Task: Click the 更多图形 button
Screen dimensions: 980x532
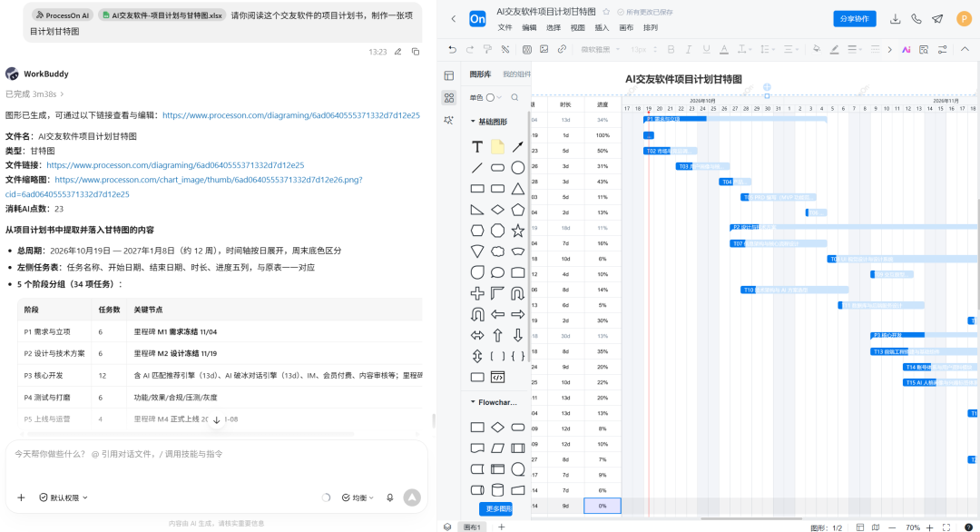Action: coord(496,509)
